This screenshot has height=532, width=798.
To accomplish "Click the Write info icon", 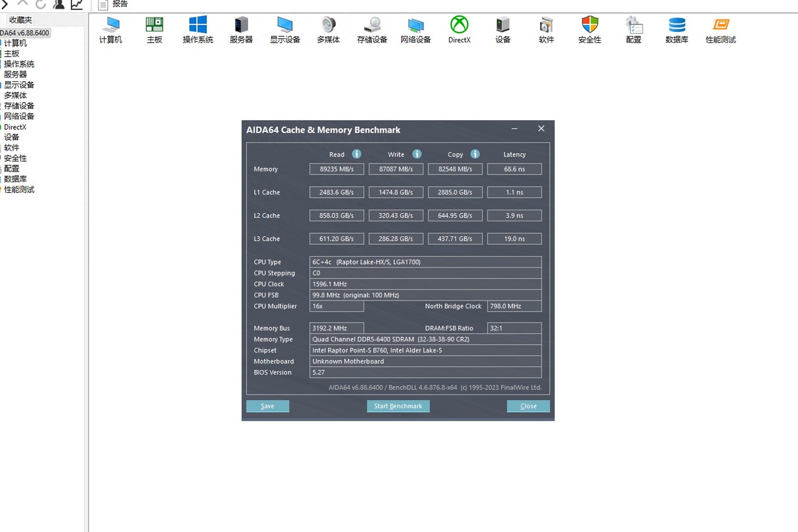I will [417, 154].
